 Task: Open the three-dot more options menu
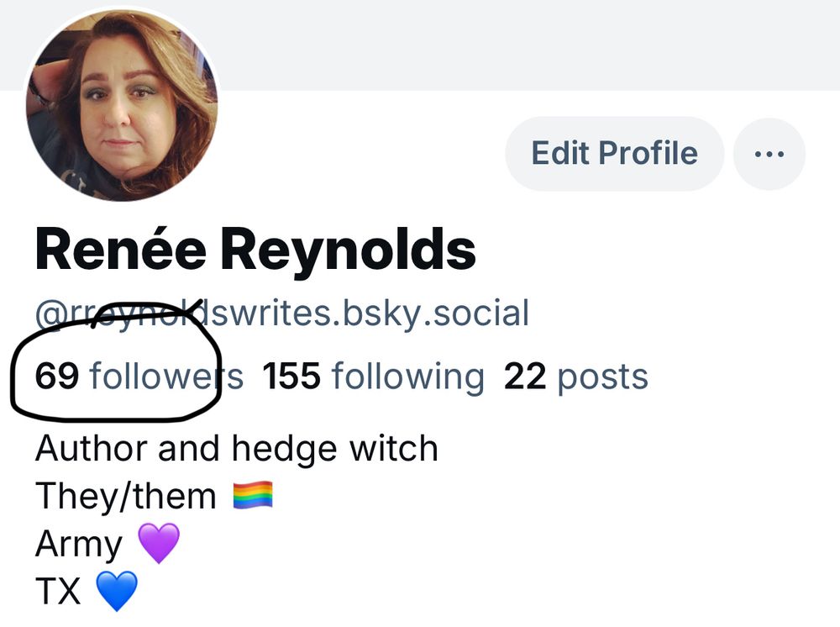[769, 154]
